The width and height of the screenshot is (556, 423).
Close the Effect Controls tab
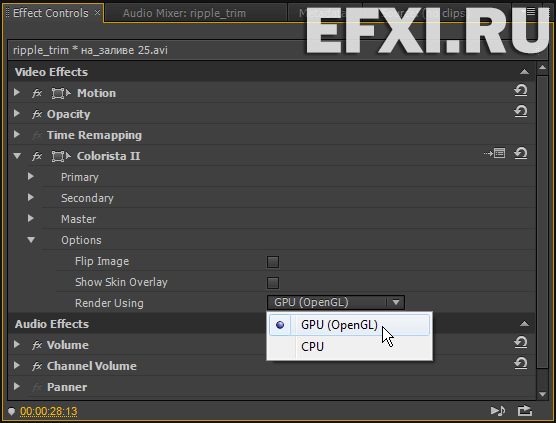[97, 13]
